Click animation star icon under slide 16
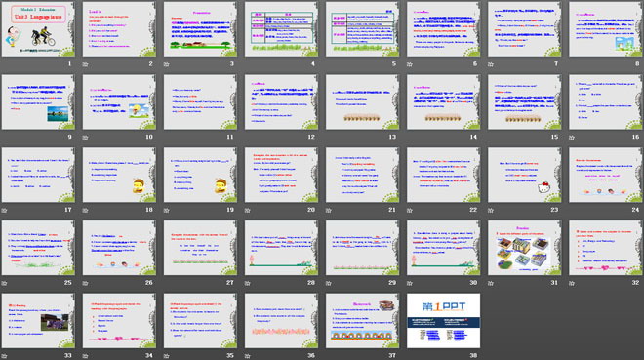The width and height of the screenshot is (644, 360). [x=572, y=138]
